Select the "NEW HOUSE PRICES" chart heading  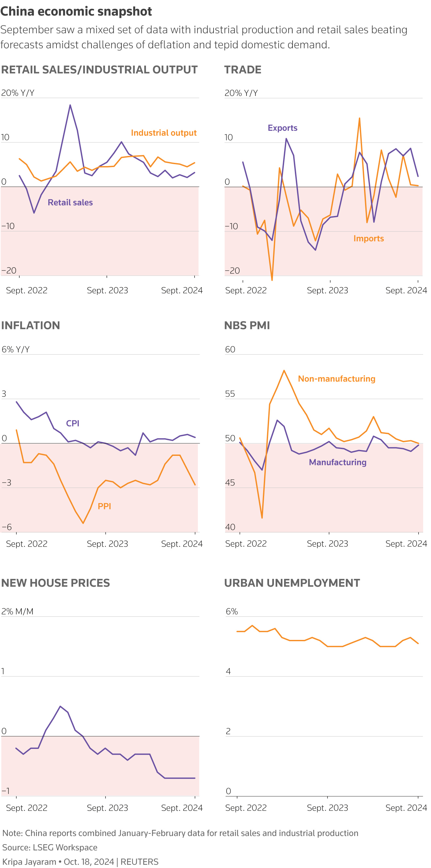[x=55, y=583]
